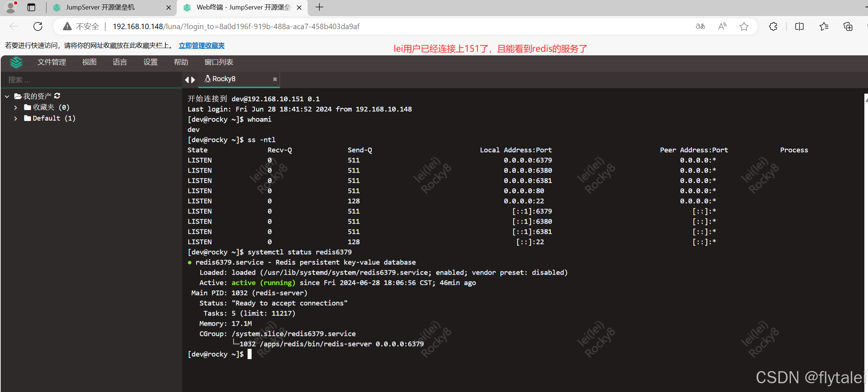The height and width of the screenshot is (392, 868).
Task: Click the 'whoami' command text
Action: pyautogui.click(x=260, y=119)
